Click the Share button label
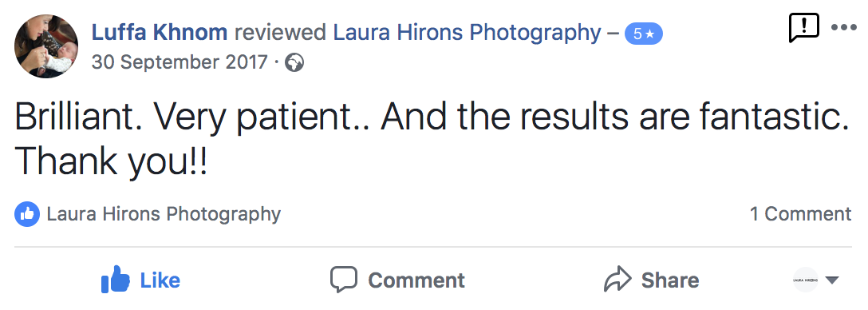The height and width of the screenshot is (310, 868). pos(670,280)
